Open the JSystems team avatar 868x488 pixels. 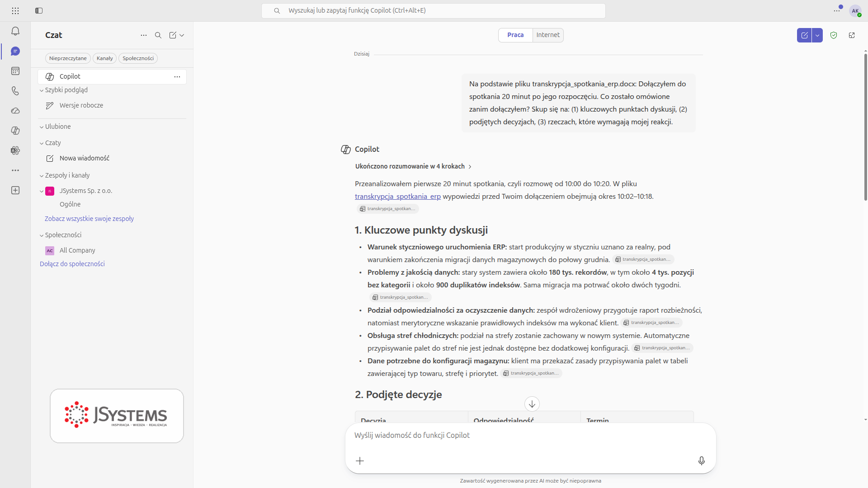pyautogui.click(x=50, y=191)
